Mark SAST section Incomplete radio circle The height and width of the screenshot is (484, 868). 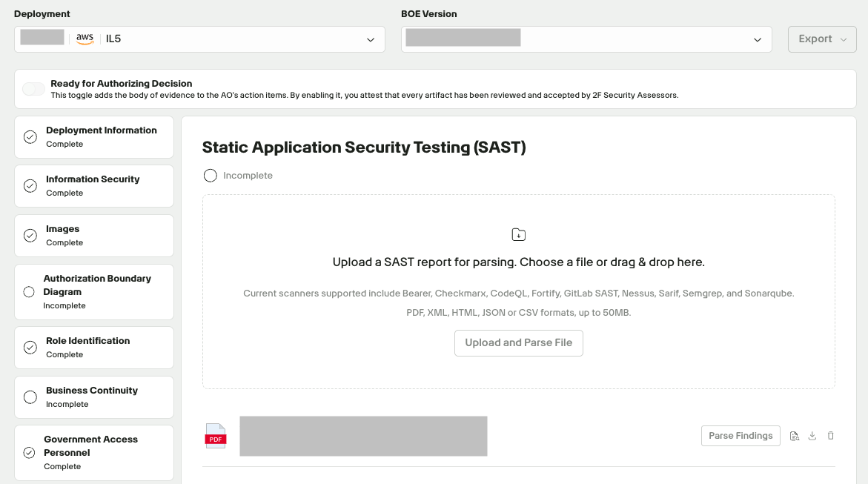[211, 176]
